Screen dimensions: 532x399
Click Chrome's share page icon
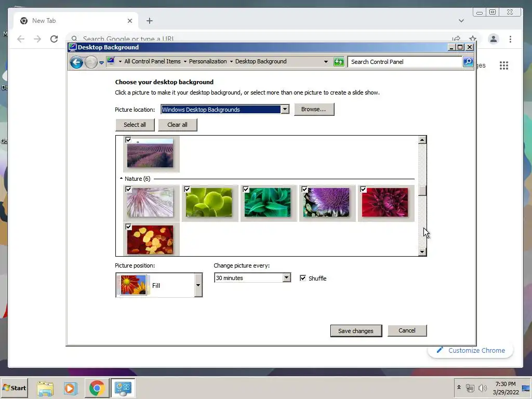pyautogui.click(x=456, y=38)
